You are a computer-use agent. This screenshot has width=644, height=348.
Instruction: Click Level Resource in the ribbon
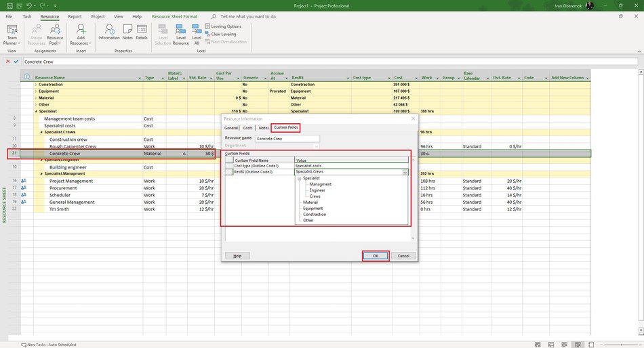tap(181, 35)
